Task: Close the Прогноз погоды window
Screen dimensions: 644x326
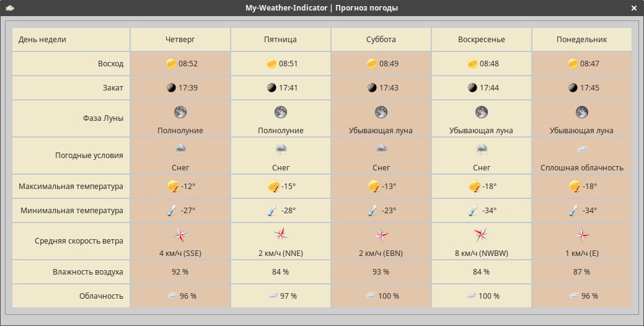Action: coord(633,8)
